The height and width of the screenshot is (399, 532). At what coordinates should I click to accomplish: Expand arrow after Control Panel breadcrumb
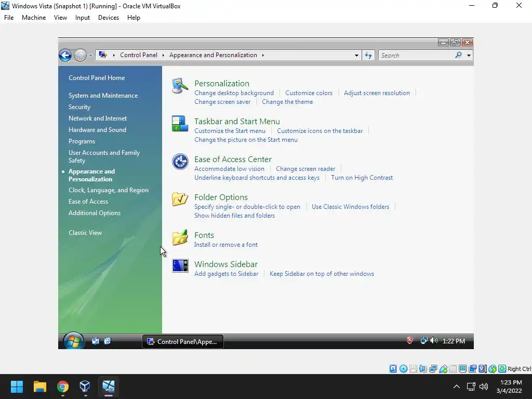click(x=163, y=55)
